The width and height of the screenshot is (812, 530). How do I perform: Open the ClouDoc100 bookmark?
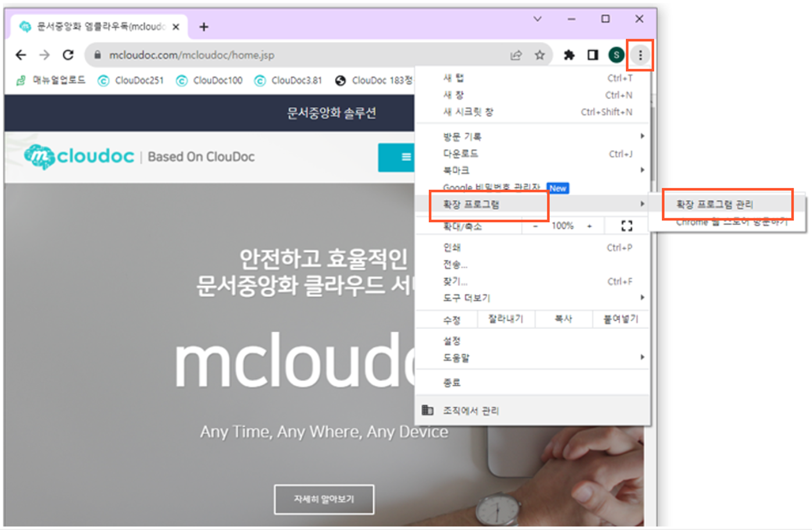(x=209, y=80)
